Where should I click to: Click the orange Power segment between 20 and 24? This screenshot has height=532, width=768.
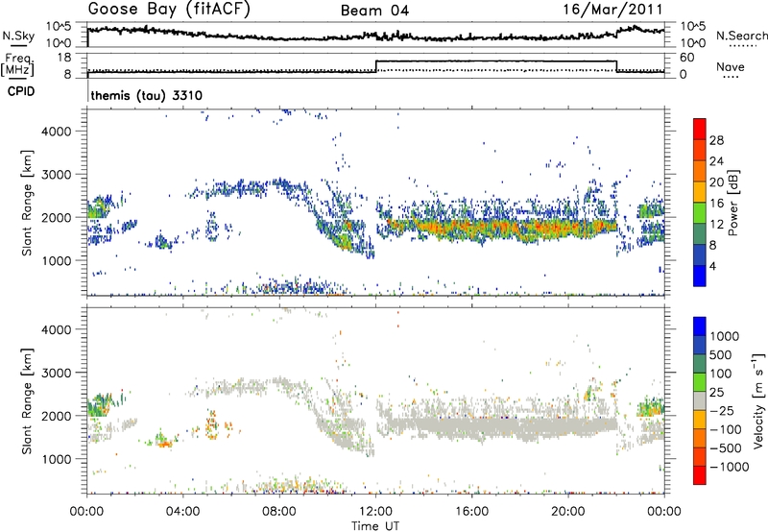(x=700, y=171)
